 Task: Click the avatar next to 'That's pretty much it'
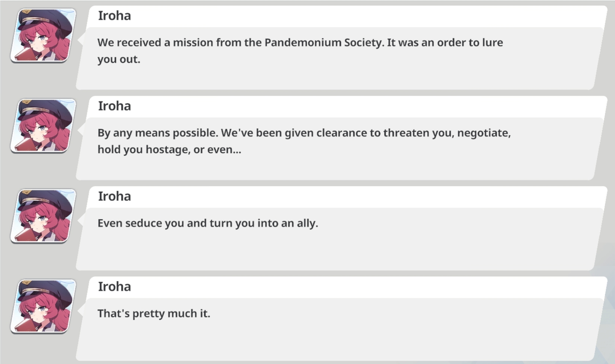tap(43, 306)
